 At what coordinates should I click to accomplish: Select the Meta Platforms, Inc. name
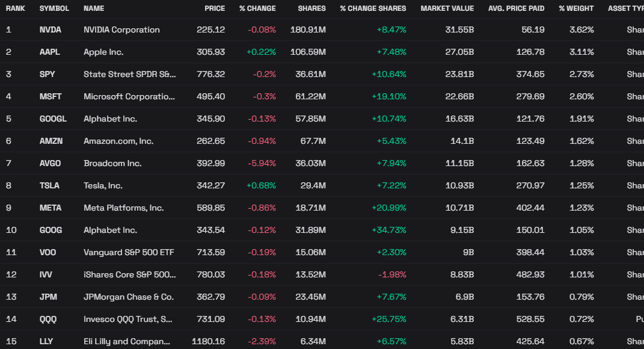(x=124, y=208)
